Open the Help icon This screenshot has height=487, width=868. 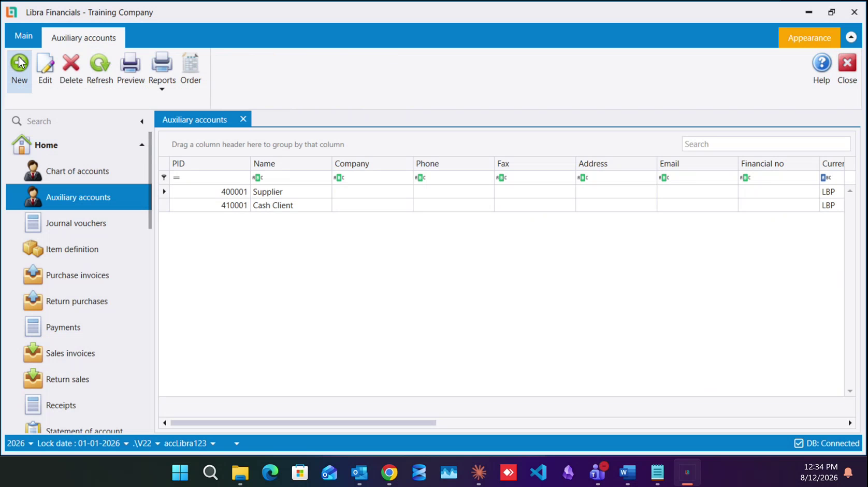coord(821,63)
